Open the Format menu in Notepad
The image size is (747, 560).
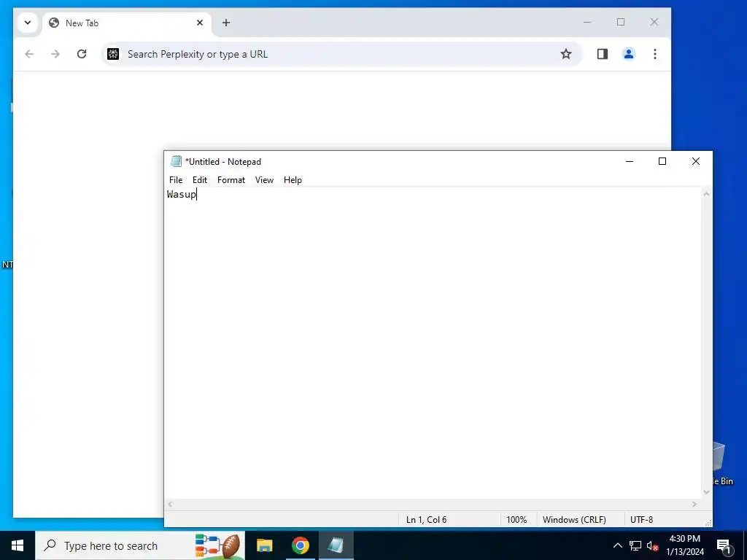[x=231, y=180]
